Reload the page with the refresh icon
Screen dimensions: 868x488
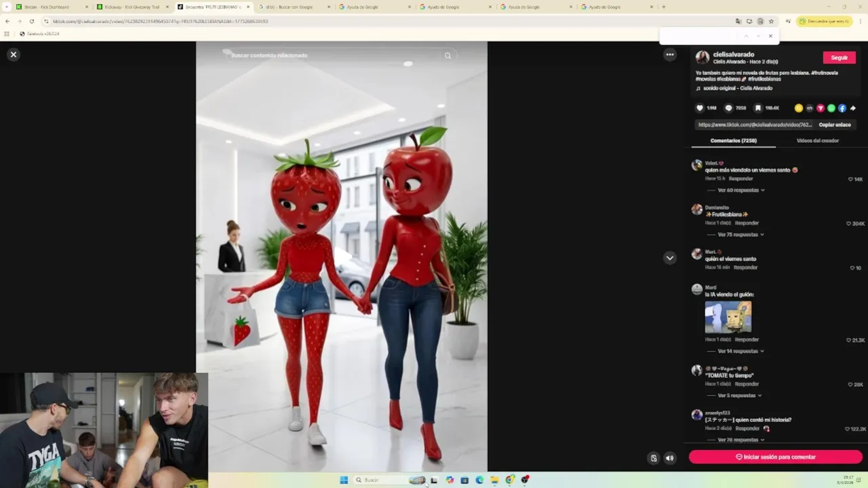31,21
